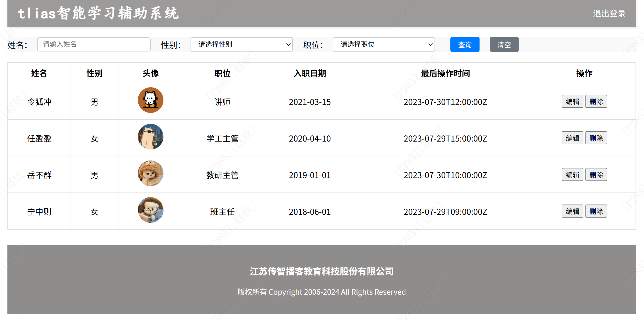Click the 入职日期 column header
644x321 pixels.
tap(310, 73)
